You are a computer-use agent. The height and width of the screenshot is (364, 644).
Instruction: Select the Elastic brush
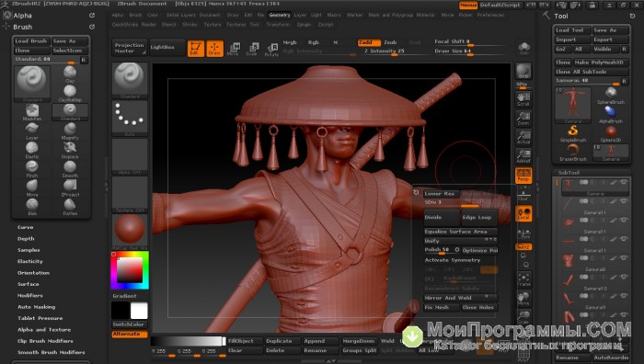point(32,150)
